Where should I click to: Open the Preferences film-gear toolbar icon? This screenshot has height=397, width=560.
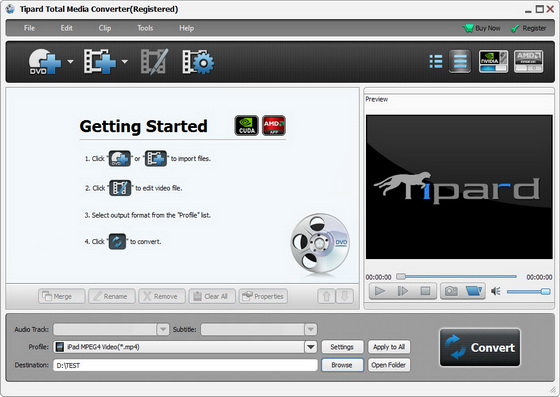(x=198, y=62)
